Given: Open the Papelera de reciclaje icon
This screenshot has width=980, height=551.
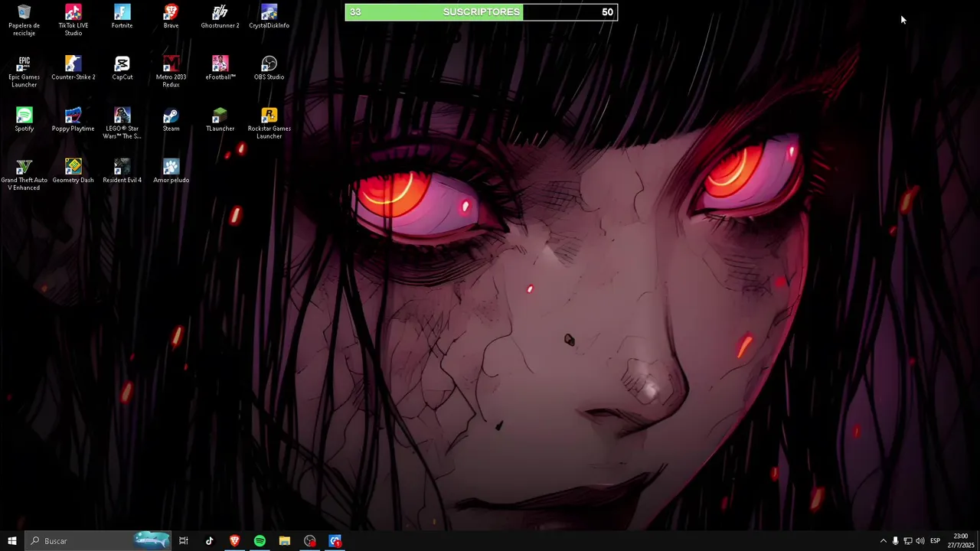Looking at the screenshot, I should click(x=24, y=20).
